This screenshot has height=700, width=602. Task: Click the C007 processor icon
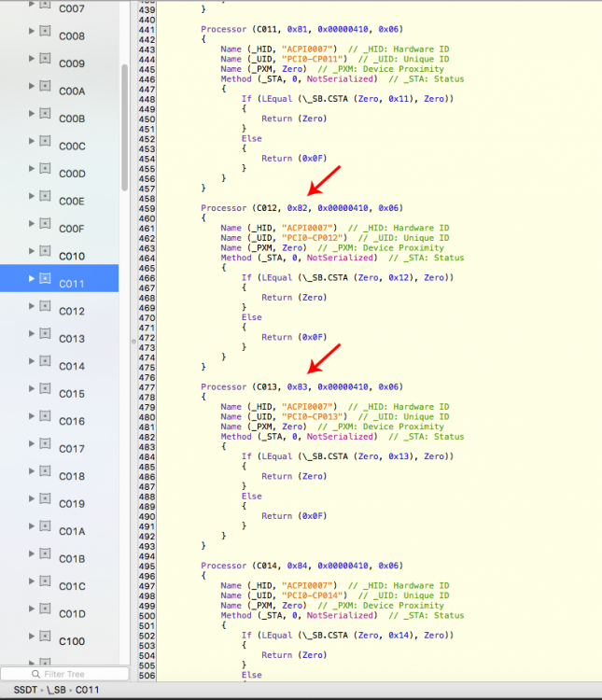[x=45, y=5]
